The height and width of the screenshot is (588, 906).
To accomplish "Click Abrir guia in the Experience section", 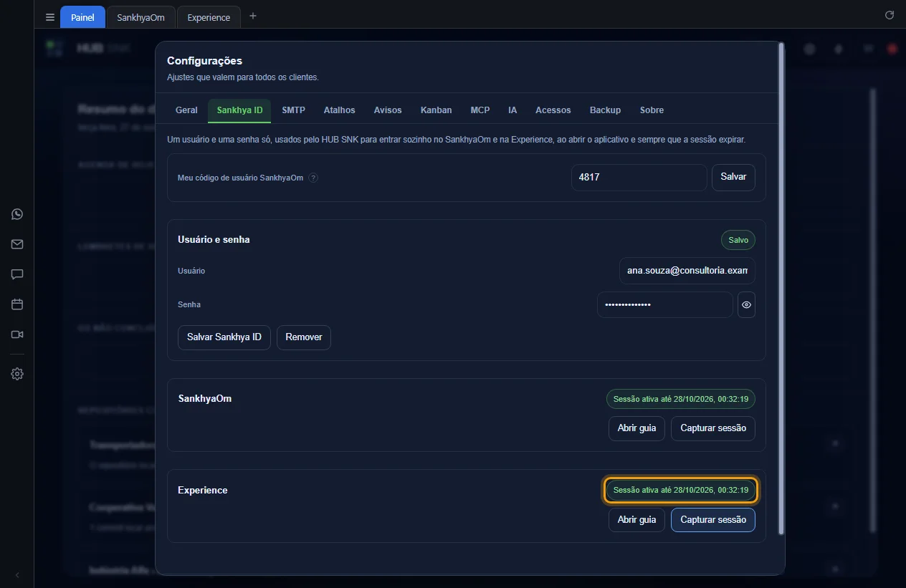I will tap(636, 520).
